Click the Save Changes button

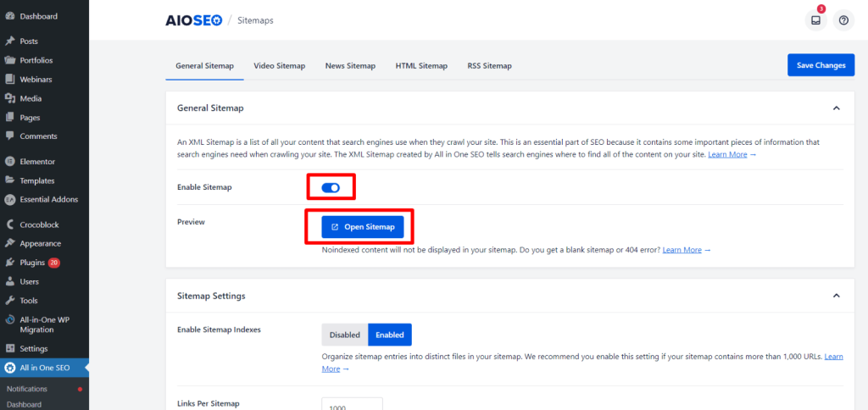tap(821, 65)
